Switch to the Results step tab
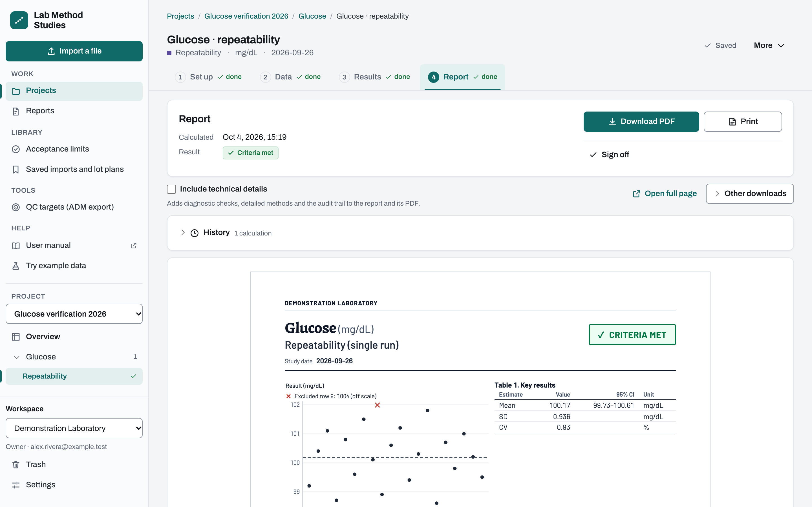The height and width of the screenshot is (507, 812). tap(374, 77)
